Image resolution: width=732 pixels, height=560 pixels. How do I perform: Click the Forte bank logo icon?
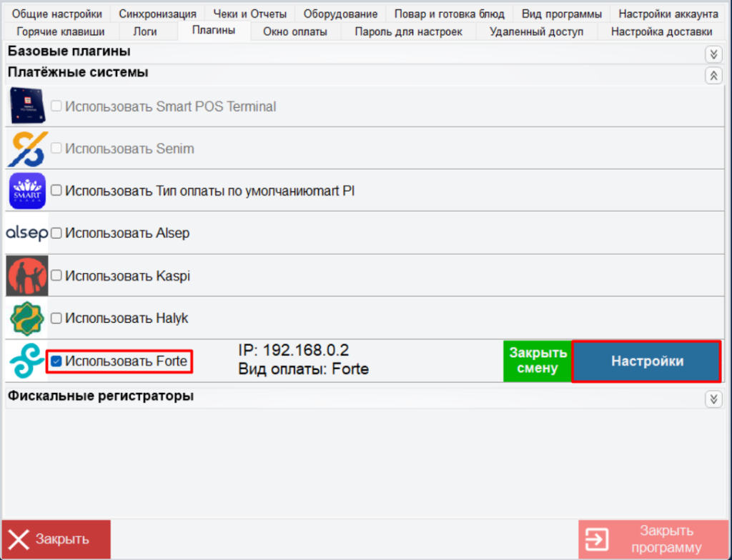pyautogui.click(x=27, y=361)
